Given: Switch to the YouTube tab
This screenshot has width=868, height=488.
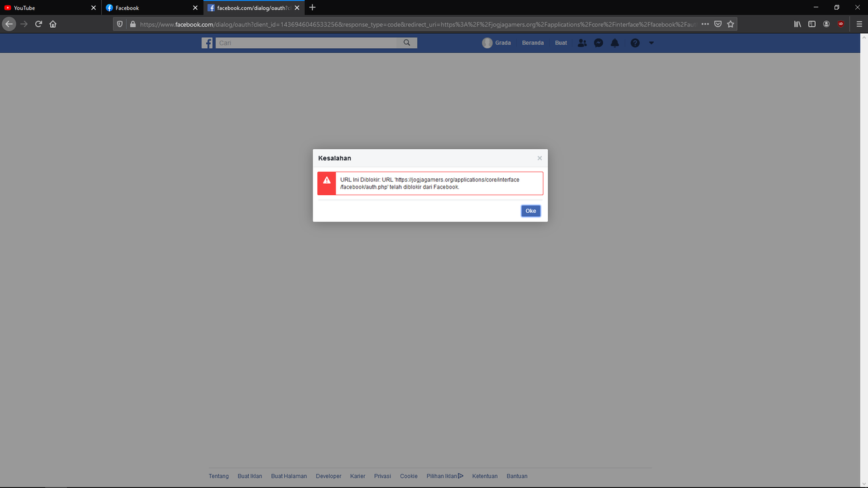Looking at the screenshot, I should click(x=51, y=7).
